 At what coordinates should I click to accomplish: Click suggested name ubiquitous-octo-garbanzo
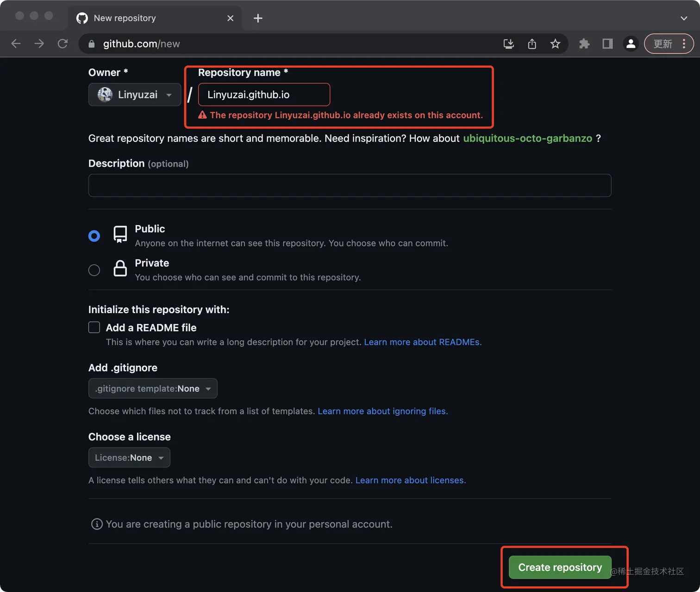pyautogui.click(x=527, y=139)
